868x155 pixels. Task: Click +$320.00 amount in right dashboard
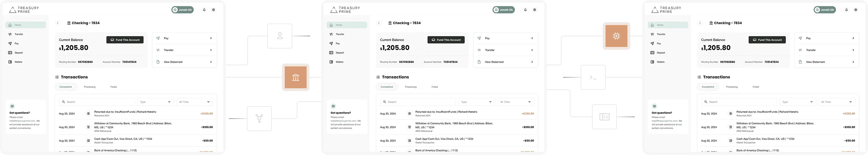[849, 114]
